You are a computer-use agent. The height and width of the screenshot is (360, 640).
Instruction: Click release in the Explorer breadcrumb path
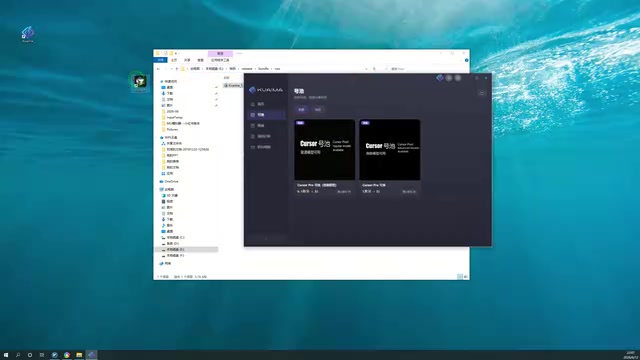tap(247, 69)
